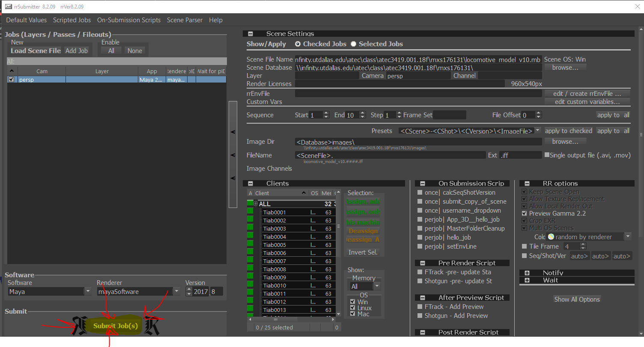Open the Scripted Jobs menu
The image size is (644, 347).
[x=72, y=20]
